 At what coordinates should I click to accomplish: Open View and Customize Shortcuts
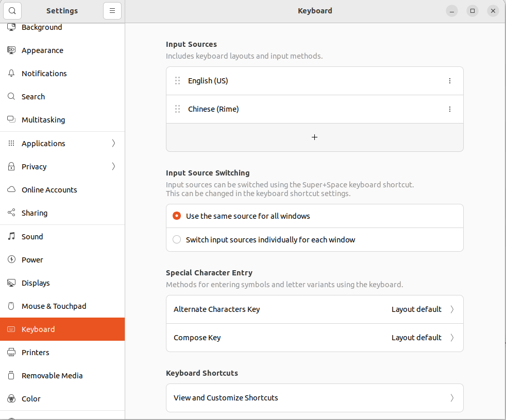click(x=315, y=398)
